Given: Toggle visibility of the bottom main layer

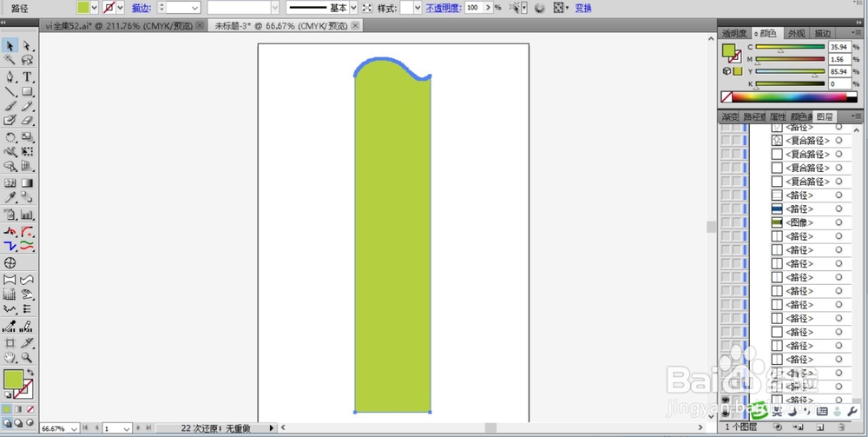Looking at the screenshot, I should click(725, 413).
